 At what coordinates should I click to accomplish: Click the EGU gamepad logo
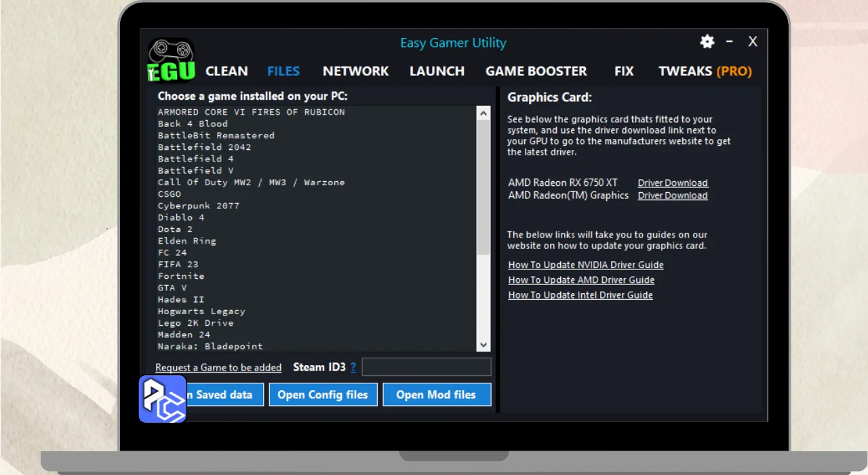(172, 60)
